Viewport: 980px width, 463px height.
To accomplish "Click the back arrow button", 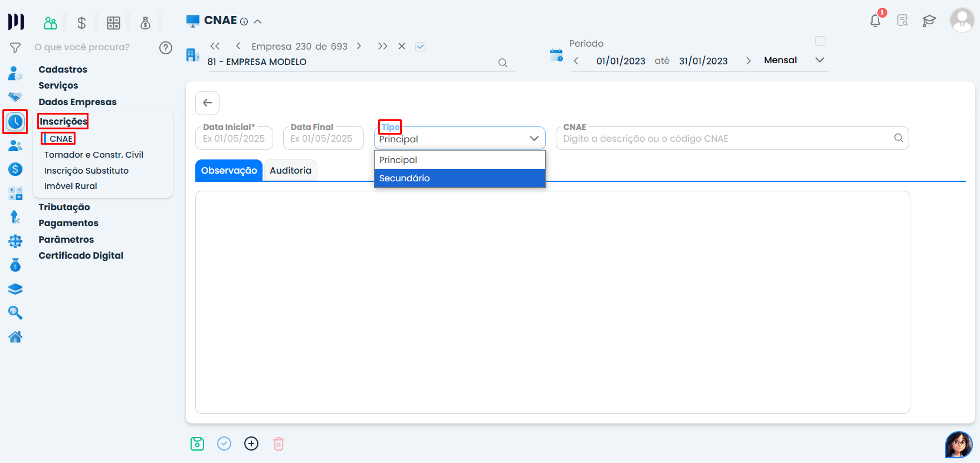I will click(208, 103).
